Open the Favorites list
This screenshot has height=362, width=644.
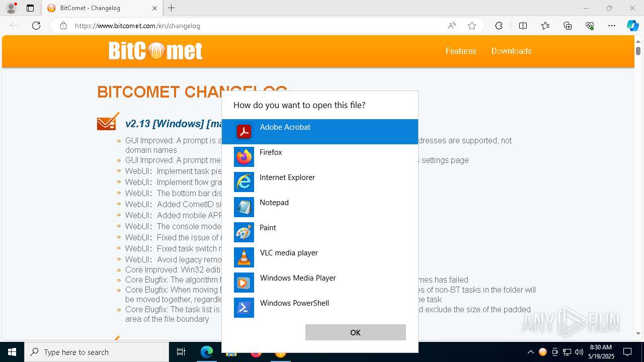[x=545, y=26]
